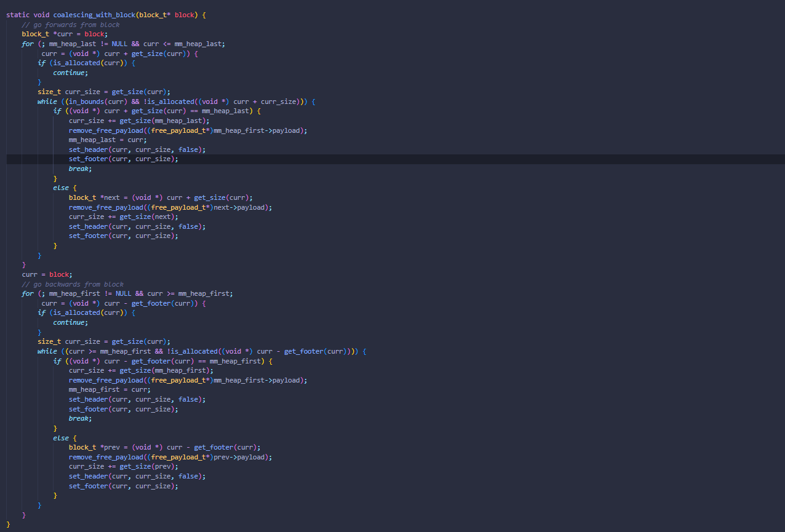The height and width of the screenshot is (532, 785).
Task: Click the highlighted set_footer current line
Action: [x=123, y=159]
